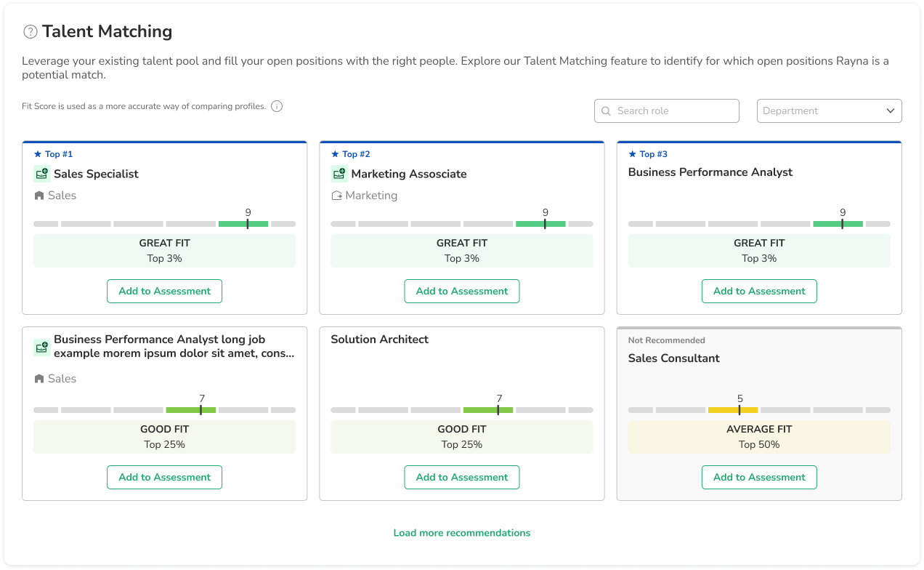Click the search magnifier icon
Image resolution: width=924 pixels, height=570 pixels.
coord(606,111)
